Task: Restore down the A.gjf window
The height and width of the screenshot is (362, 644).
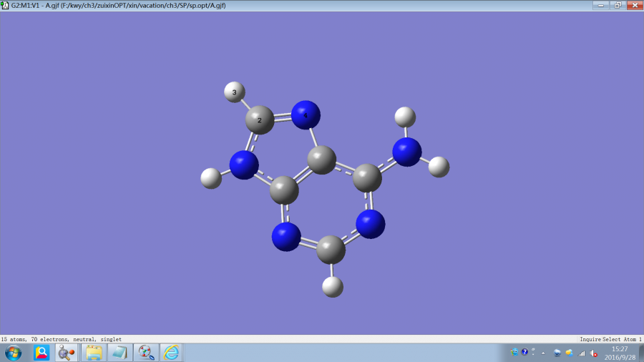Action: coord(618,5)
